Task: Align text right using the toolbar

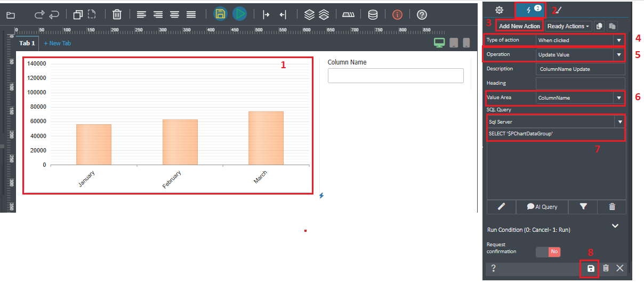Action: point(158,15)
